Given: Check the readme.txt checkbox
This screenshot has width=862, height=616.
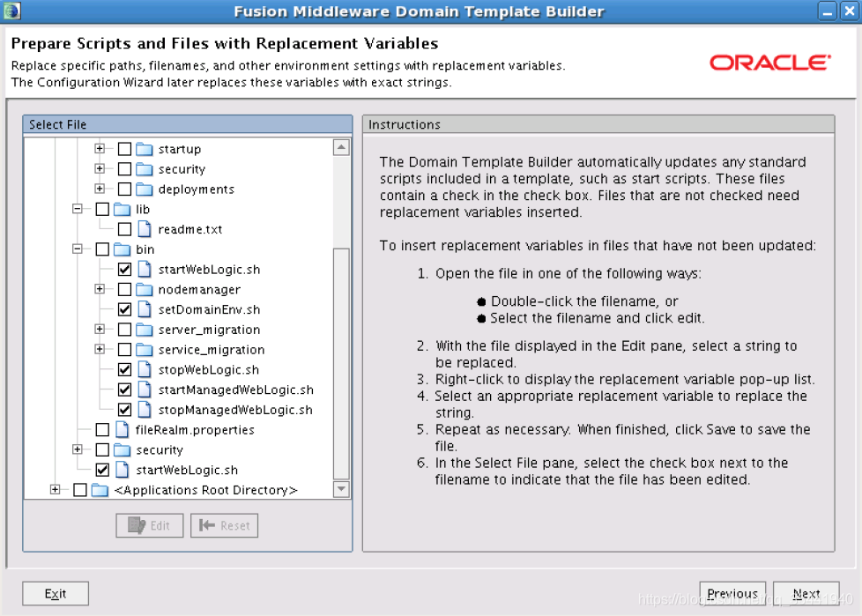Looking at the screenshot, I should 125,229.
